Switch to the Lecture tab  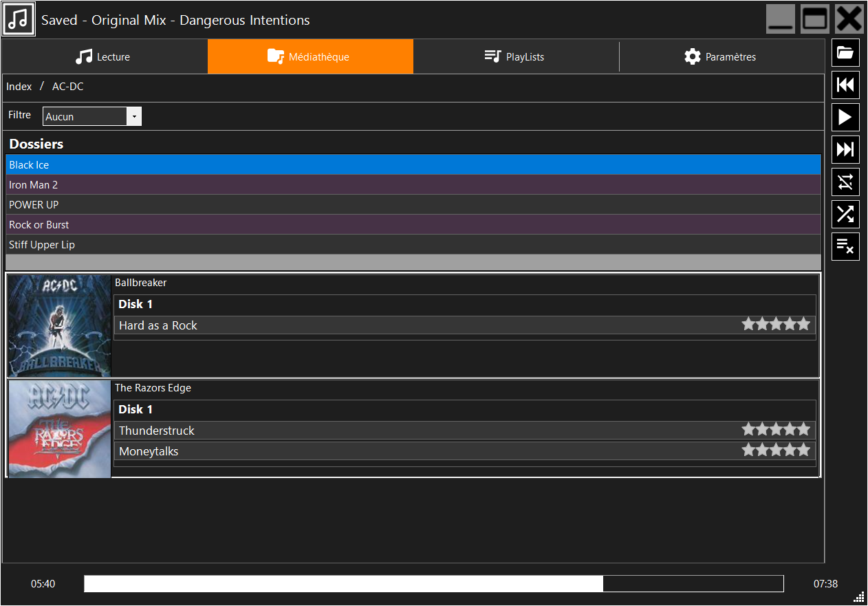coord(105,56)
